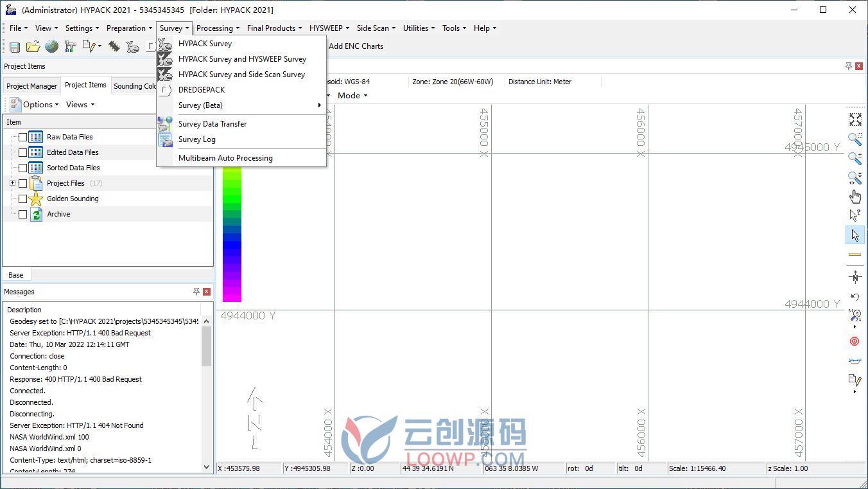Viewport: 868px width, 489px height.
Task: Click the Save project toolbar icon
Action: pyautogui.click(x=14, y=46)
